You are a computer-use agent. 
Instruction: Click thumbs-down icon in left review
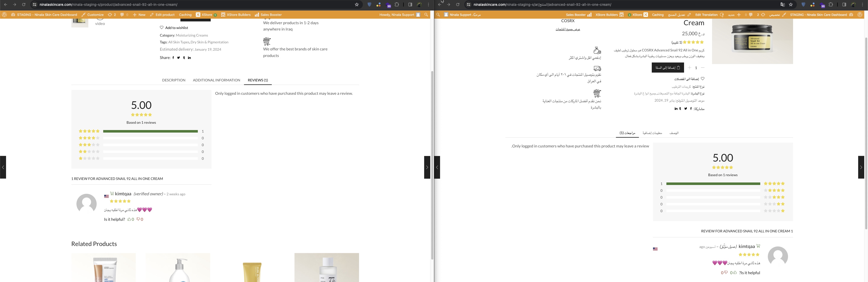click(x=138, y=219)
